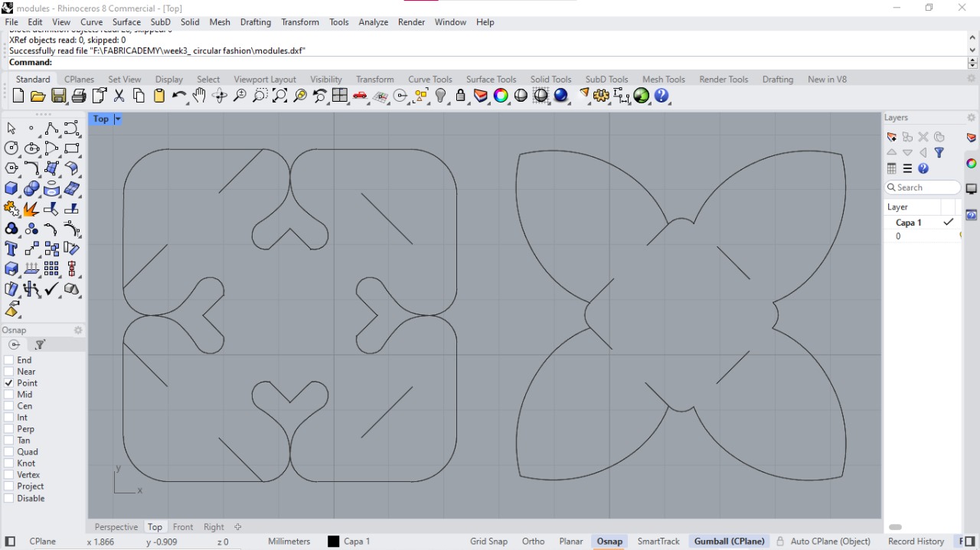Toggle Grid Snap in status bar
Viewport: 980px width, 550px height.
(x=488, y=542)
